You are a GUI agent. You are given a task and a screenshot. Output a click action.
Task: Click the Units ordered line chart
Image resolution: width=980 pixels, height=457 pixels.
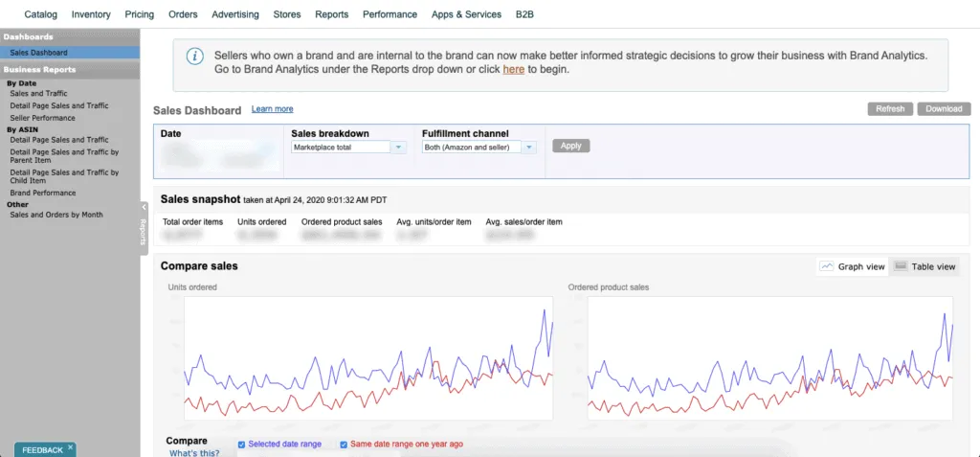[368, 358]
